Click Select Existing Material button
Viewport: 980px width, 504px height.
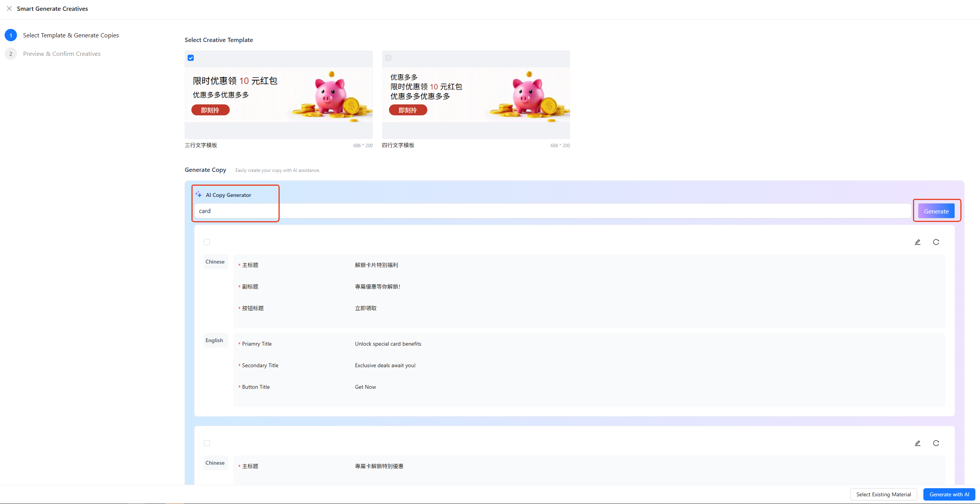(884, 494)
